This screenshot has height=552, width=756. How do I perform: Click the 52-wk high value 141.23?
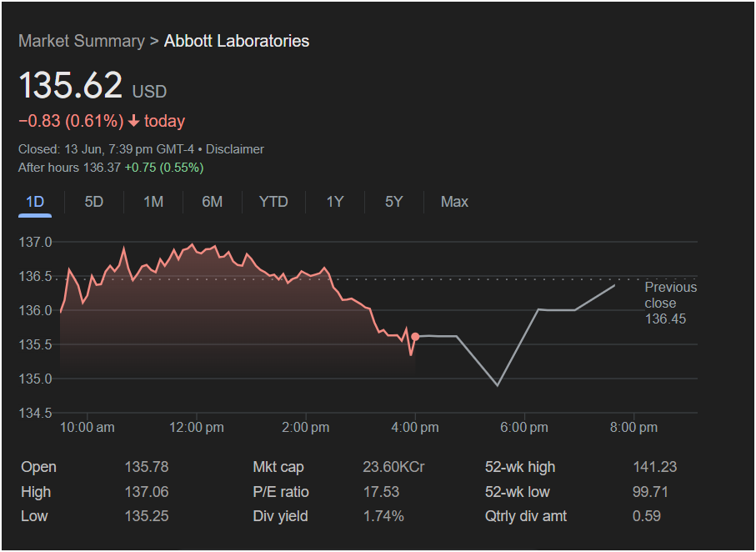point(655,467)
